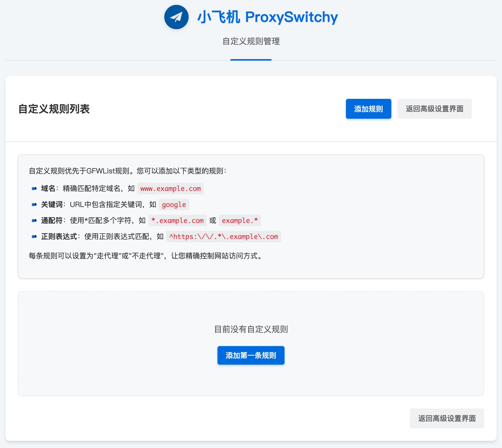
Task: Click the 自定义规则列表 heading
Action: [54, 109]
